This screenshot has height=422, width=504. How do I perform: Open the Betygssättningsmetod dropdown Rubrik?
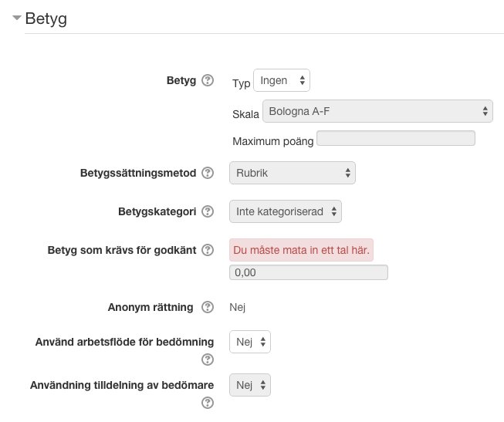[x=293, y=173]
